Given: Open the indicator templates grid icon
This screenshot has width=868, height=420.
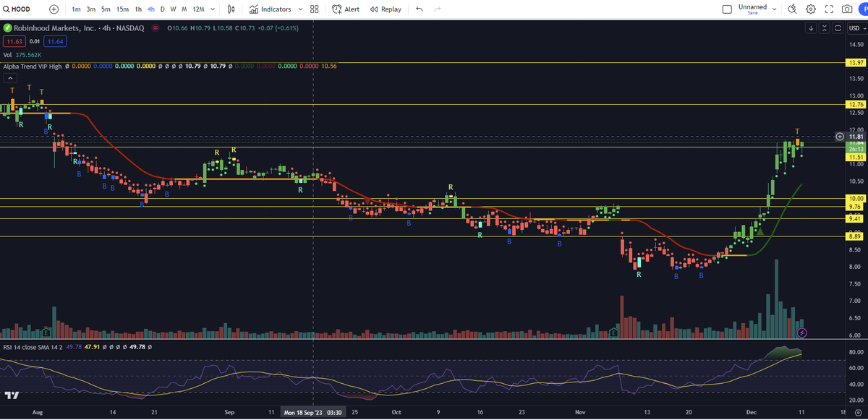Looking at the screenshot, I should [x=314, y=9].
